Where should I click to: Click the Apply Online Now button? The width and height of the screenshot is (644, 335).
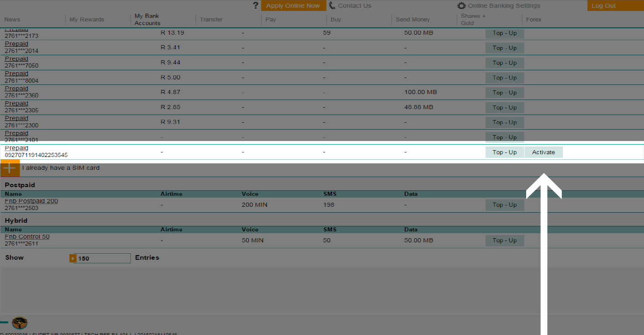coord(293,5)
